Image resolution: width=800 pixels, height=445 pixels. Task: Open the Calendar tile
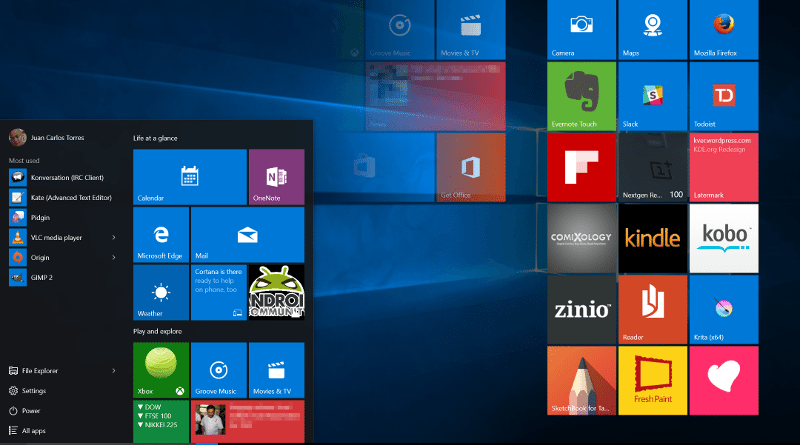tap(190, 177)
